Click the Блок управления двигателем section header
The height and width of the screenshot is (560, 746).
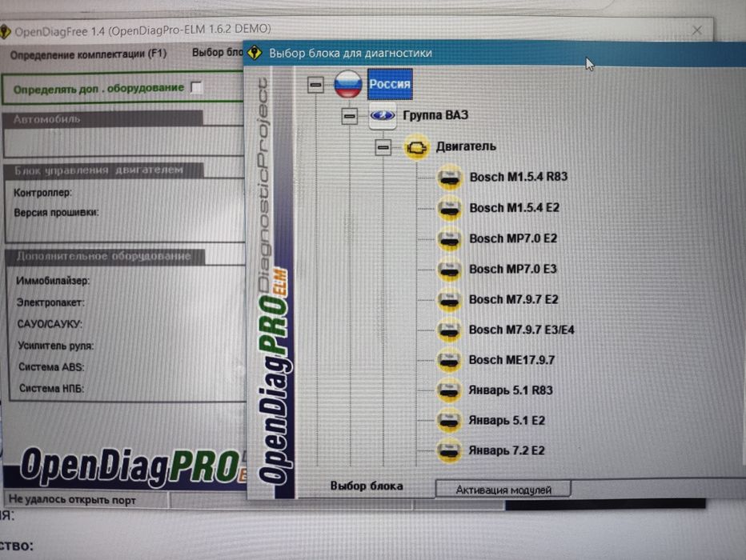point(104,170)
